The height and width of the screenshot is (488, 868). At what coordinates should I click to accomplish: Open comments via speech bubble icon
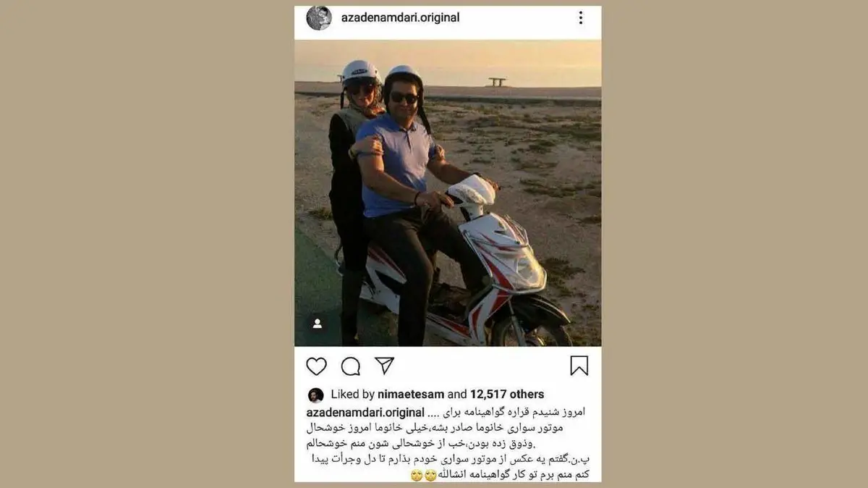351,366
